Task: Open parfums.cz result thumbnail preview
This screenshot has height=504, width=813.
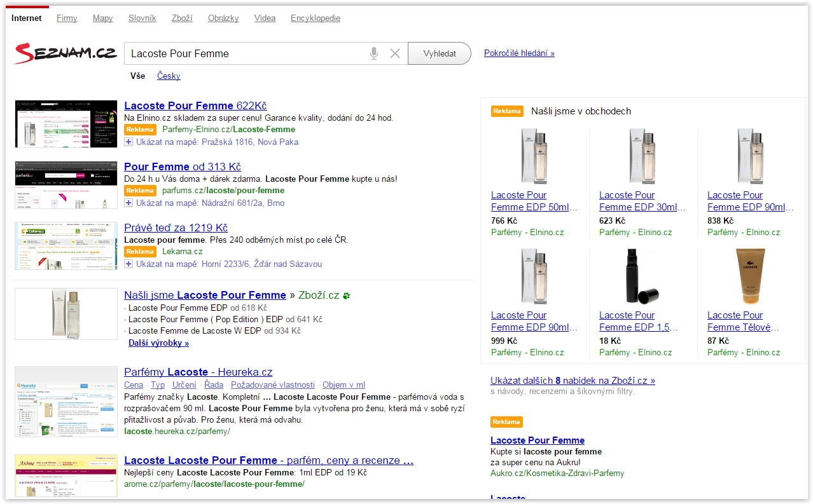Action: point(66,185)
